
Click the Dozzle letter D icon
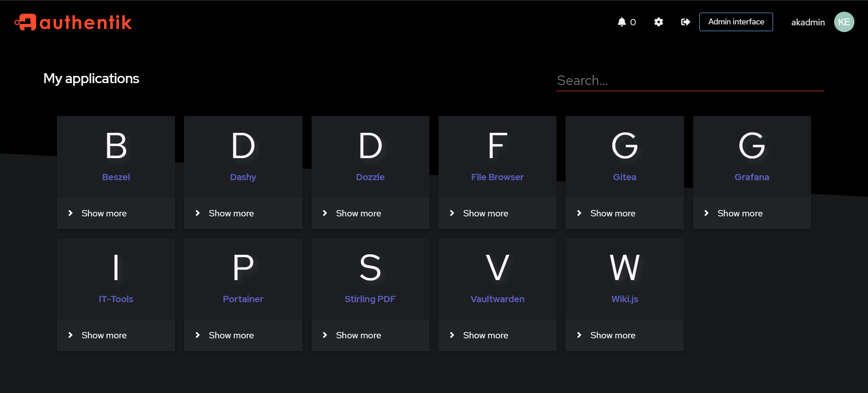pyautogui.click(x=370, y=146)
